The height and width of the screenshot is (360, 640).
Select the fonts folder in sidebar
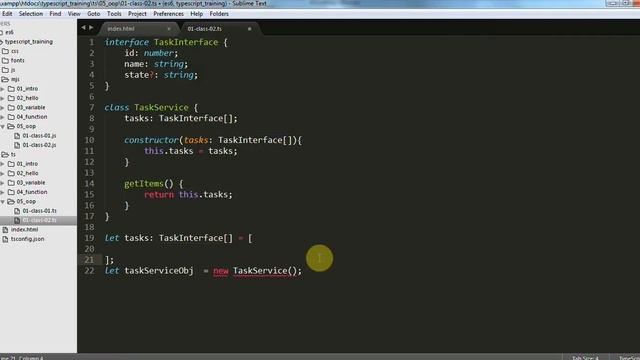18,60
